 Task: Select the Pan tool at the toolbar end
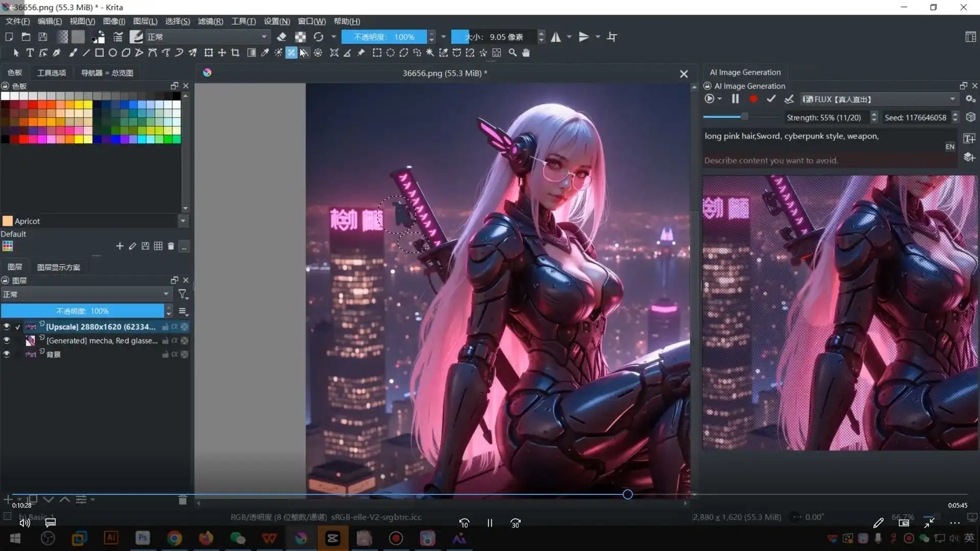click(526, 53)
